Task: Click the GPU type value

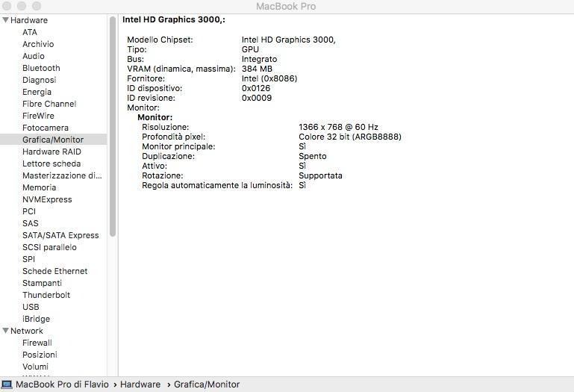Action: [250, 49]
